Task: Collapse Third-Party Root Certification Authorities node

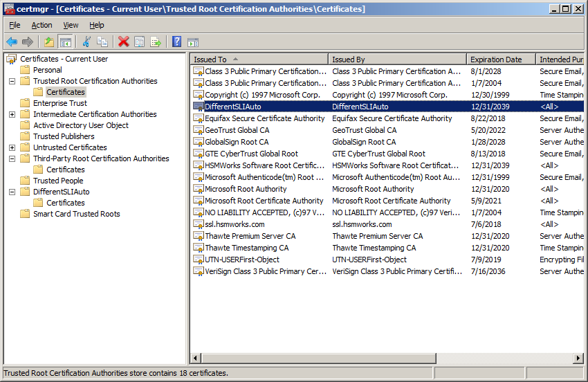Action: (12, 158)
